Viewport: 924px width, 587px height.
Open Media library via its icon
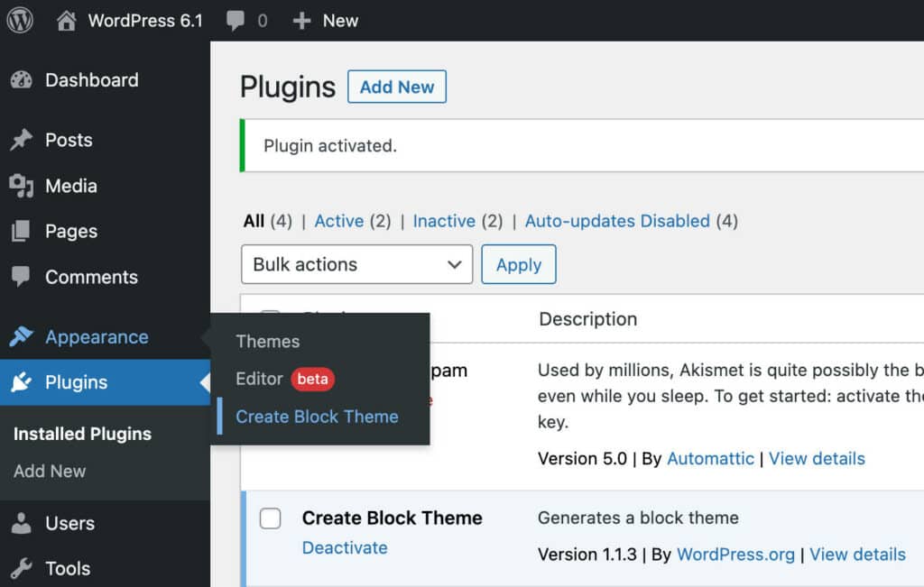click(x=23, y=186)
